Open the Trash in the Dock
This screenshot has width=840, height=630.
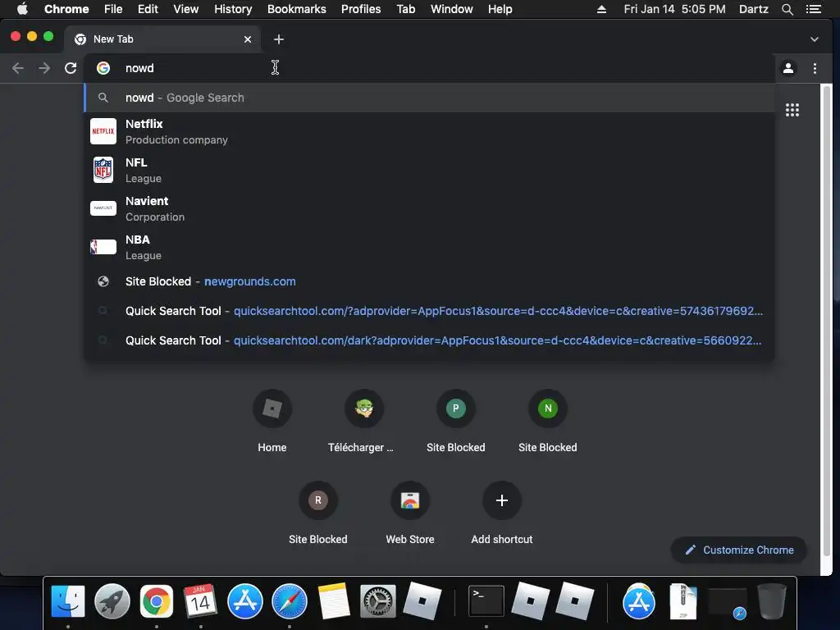(771, 601)
